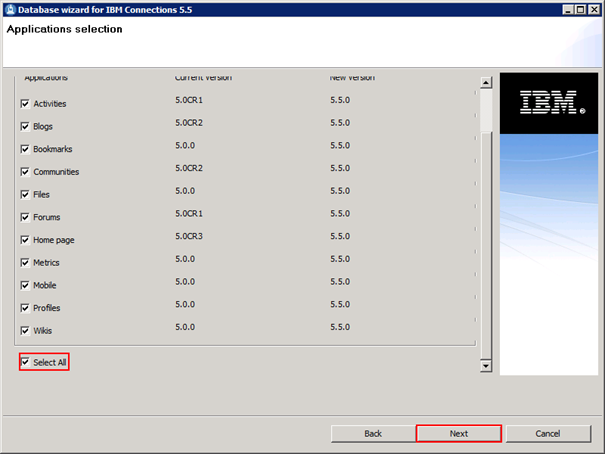605x454 pixels.
Task: Toggle the Files checkbox
Action: tap(25, 195)
